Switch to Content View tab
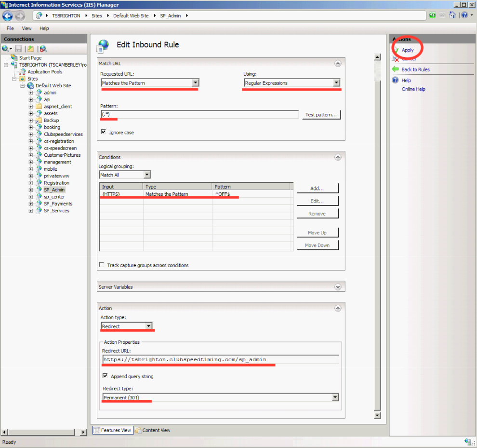This screenshot has width=477, height=448. (x=153, y=430)
